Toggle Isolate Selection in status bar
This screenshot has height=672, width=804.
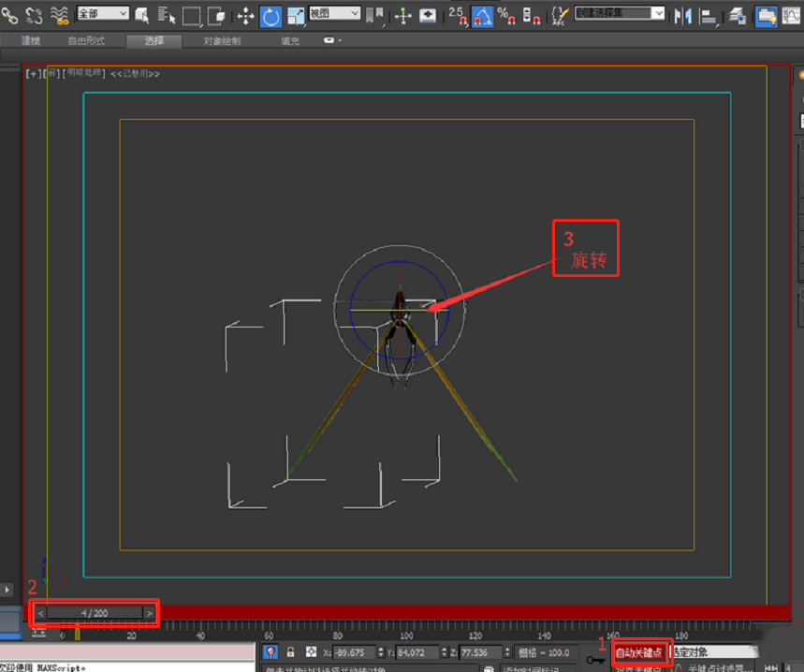click(x=270, y=652)
